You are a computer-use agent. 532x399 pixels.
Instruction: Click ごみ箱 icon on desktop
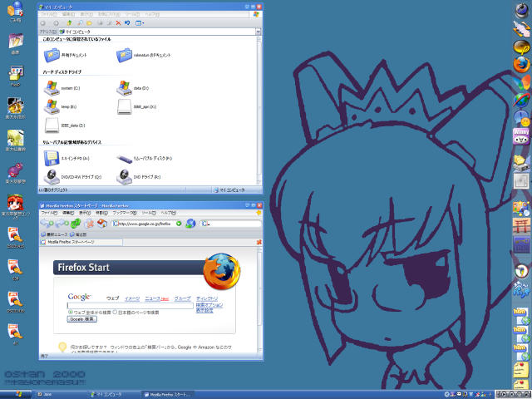pyautogui.click(x=15, y=9)
